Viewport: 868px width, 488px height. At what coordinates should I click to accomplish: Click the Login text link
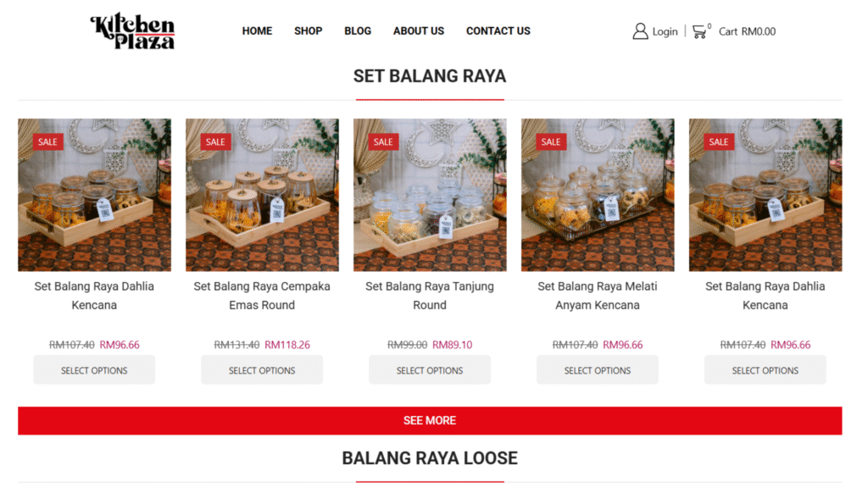point(665,31)
